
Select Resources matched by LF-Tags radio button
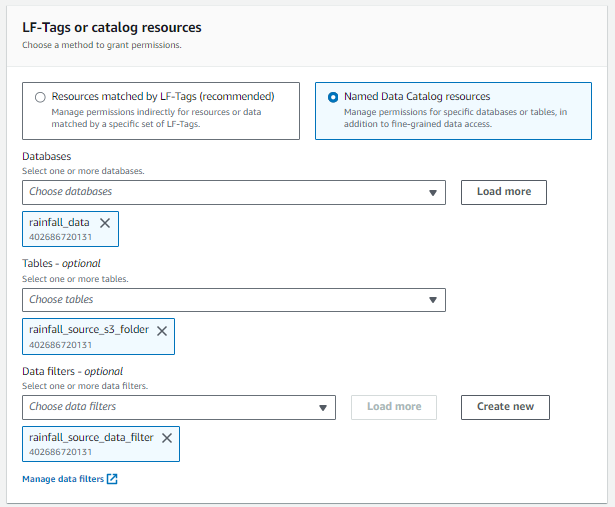[x=40, y=97]
